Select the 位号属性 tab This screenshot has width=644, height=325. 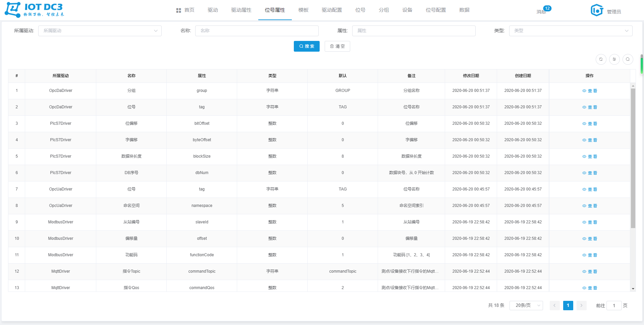[x=275, y=10]
